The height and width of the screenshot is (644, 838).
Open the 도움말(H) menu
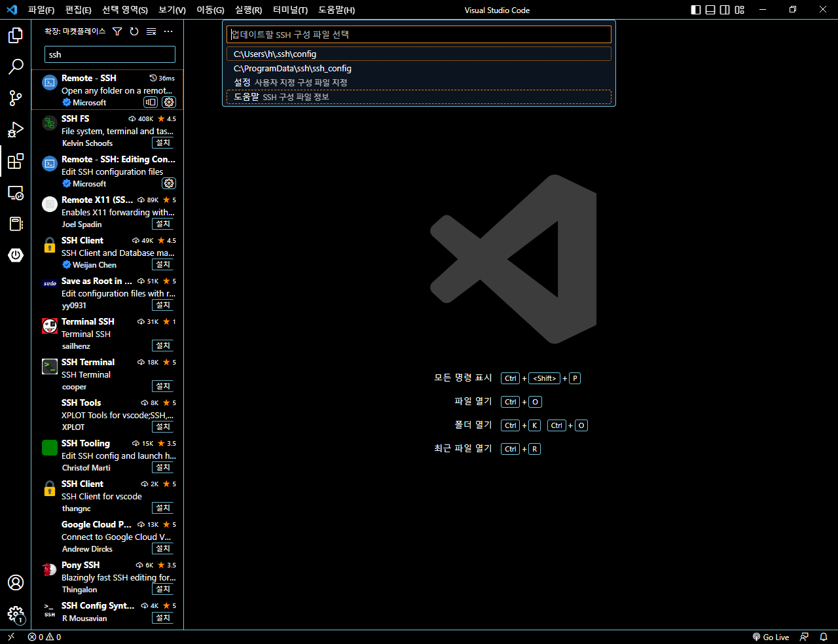pyautogui.click(x=337, y=10)
